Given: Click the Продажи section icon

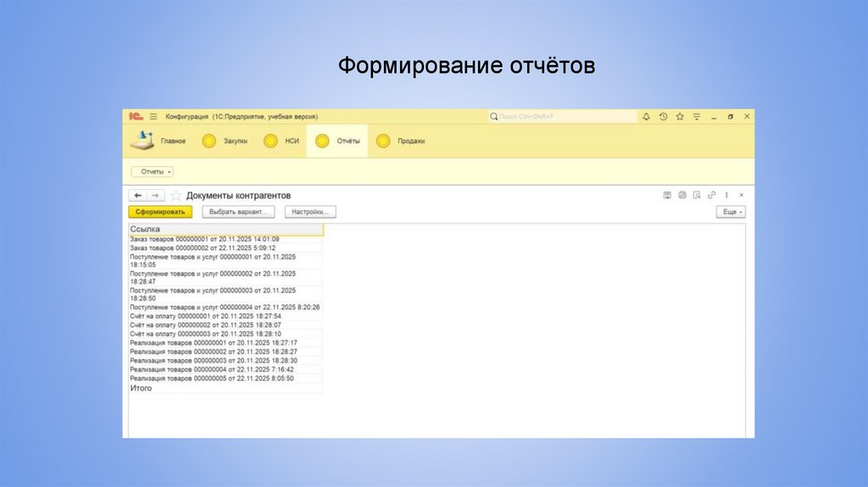Looking at the screenshot, I should (383, 142).
